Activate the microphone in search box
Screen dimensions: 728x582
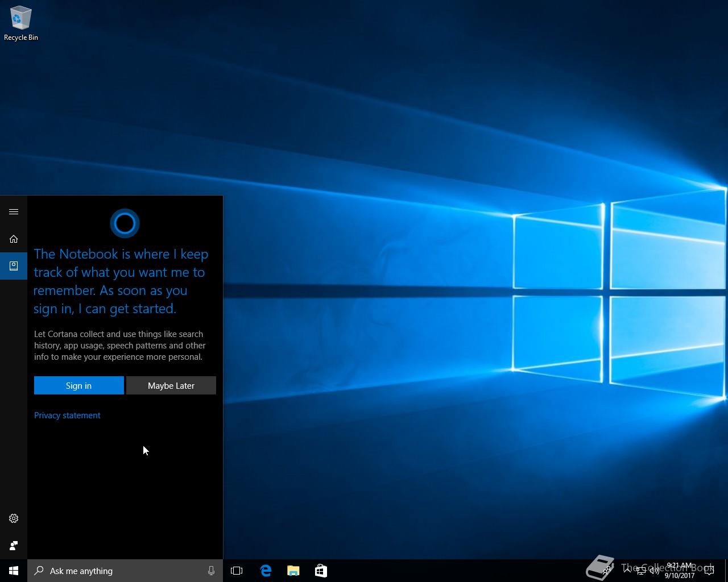coord(211,571)
